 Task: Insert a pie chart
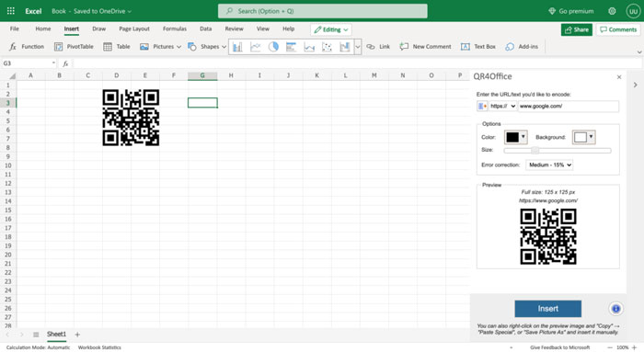tap(273, 47)
